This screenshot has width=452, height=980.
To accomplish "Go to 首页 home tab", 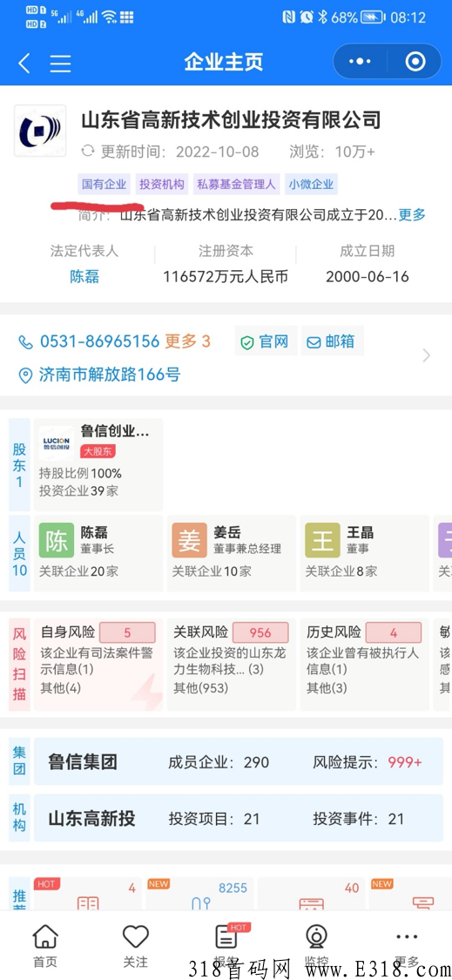I will click(45, 945).
